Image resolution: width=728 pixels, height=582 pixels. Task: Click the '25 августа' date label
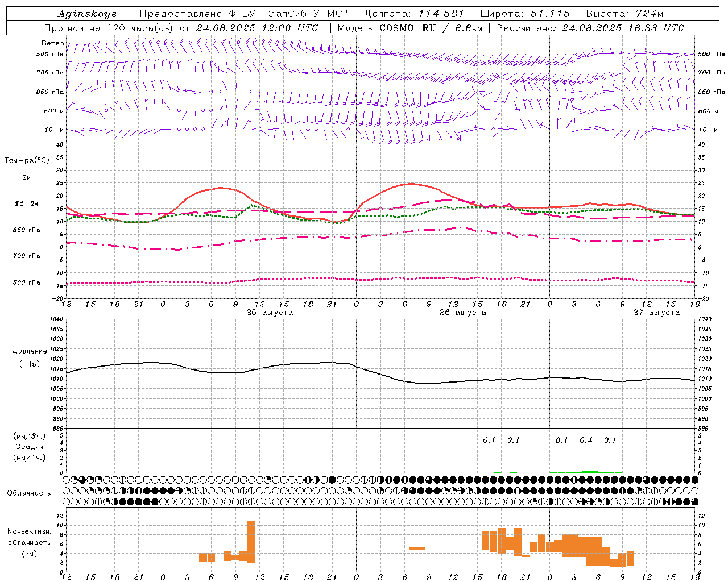coord(270,313)
